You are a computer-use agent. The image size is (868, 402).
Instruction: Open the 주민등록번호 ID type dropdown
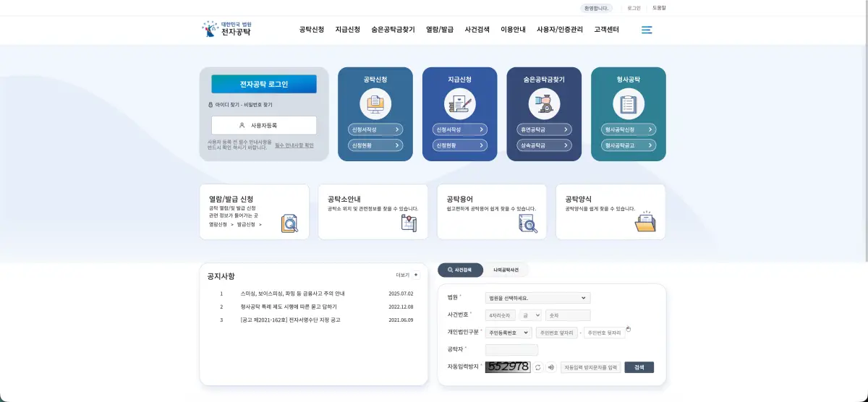[x=508, y=333]
